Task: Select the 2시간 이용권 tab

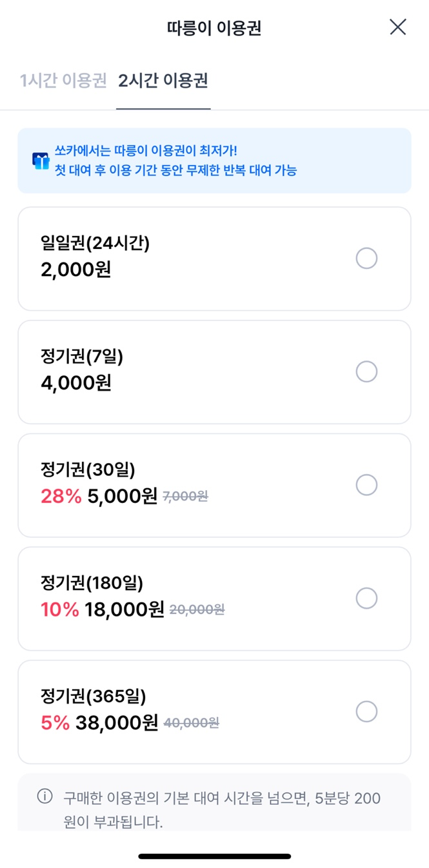Action: tap(163, 81)
